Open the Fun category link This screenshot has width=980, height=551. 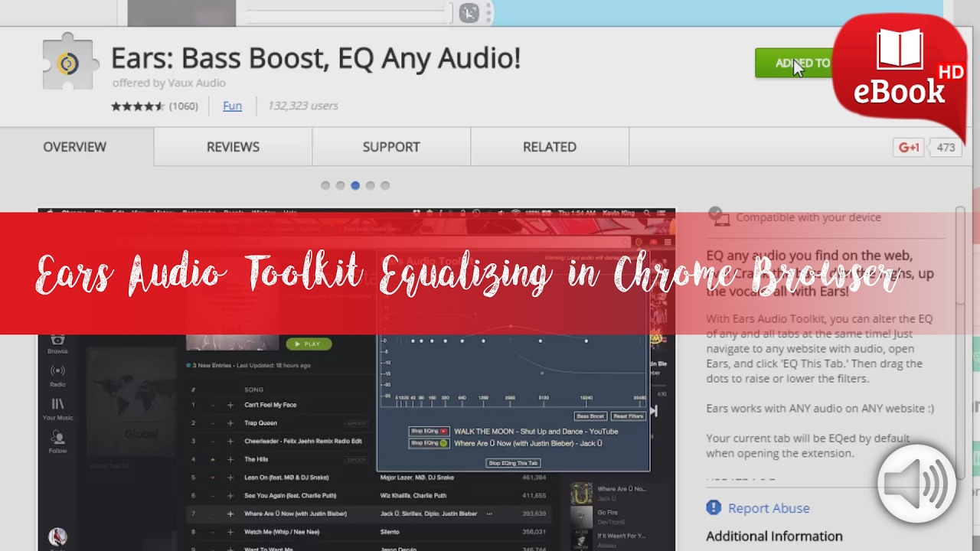point(232,106)
